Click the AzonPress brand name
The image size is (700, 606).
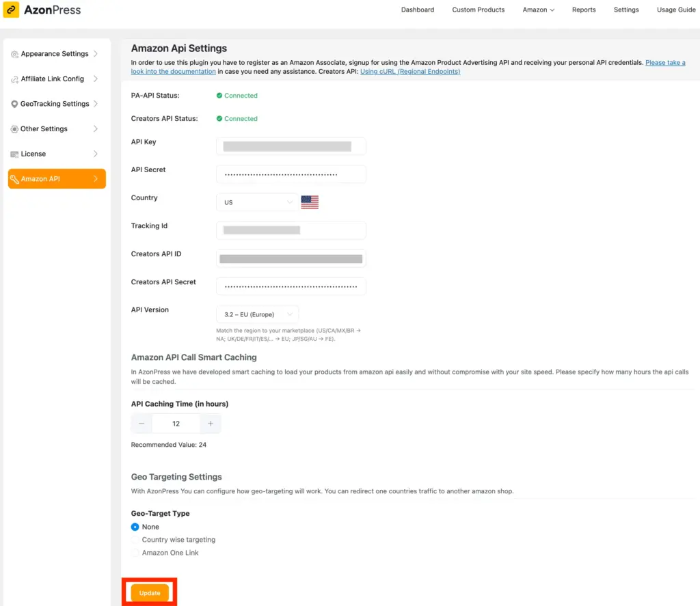pos(52,10)
